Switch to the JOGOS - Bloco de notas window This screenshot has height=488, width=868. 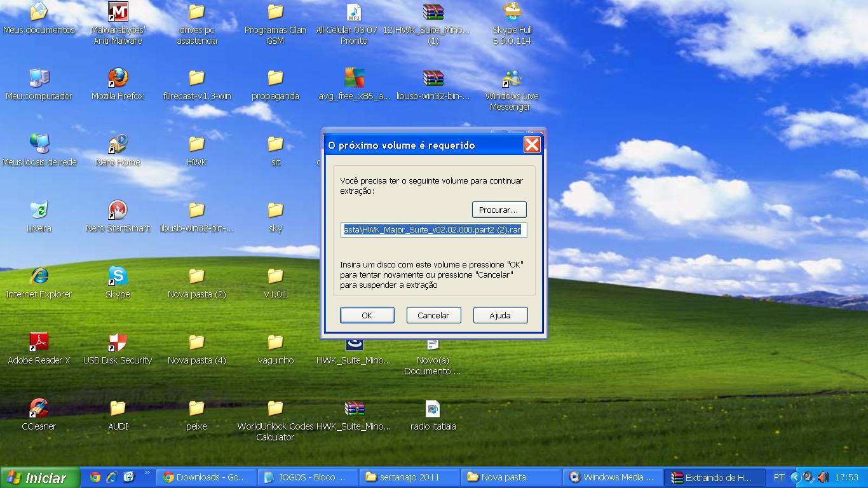click(308, 477)
